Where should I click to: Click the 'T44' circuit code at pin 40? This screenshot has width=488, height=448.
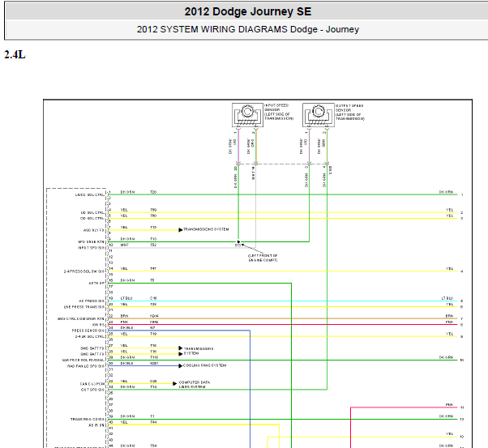(x=153, y=422)
